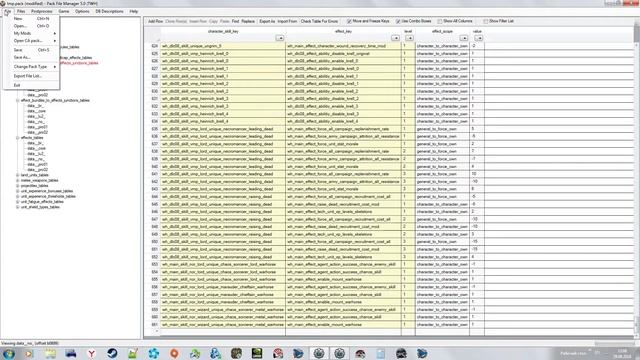The height and width of the screenshot is (360, 640).
Task: Collapse effect_bundles_to_effects_junctions_tables tree node
Action: (18, 100)
